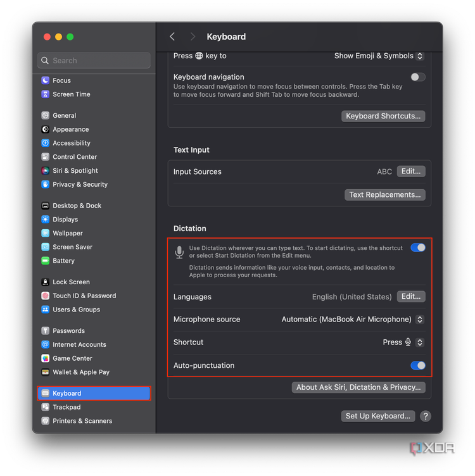Click the green zoom window button
The image size is (475, 476).
coord(70,37)
